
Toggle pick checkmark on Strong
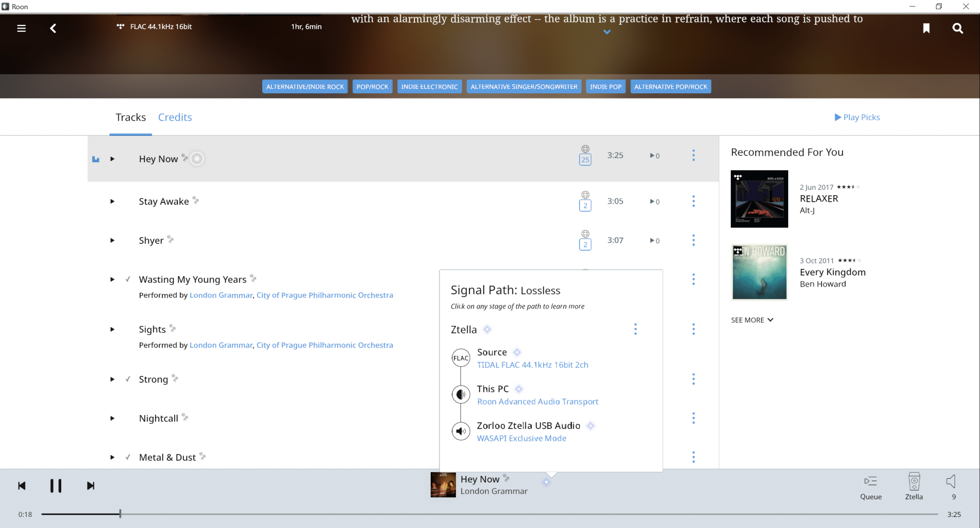click(128, 379)
